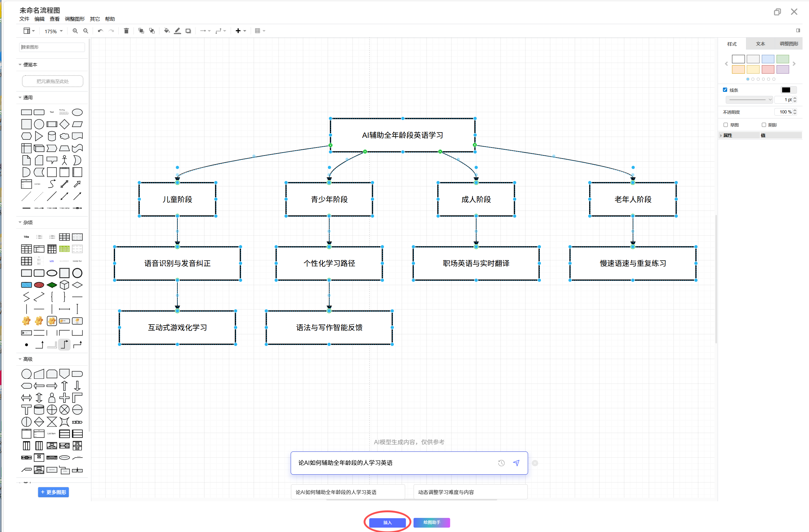Click the fill color bucket icon

click(x=167, y=31)
